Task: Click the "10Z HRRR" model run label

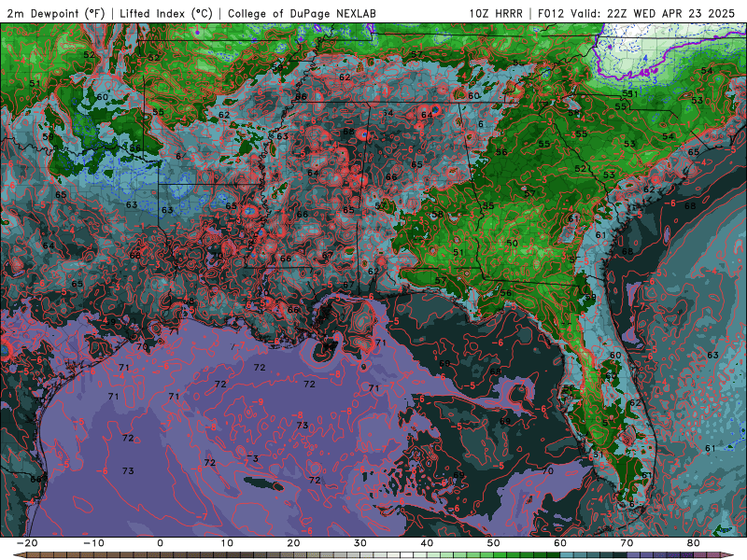Action: 496,13
